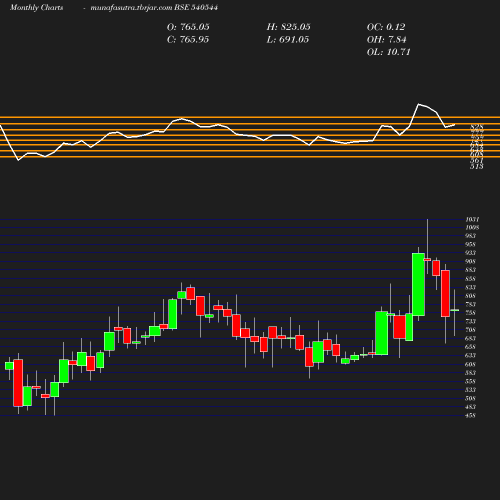This screenshot has height=500, width=500.
Task: Select the open value 'O: 765.05'
Action: 188,27
